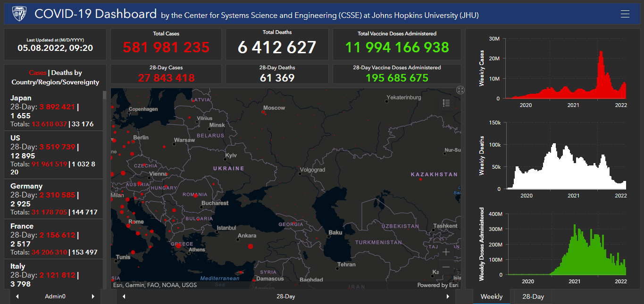Image resolution: width=644 pixels, height=304 pixels.
Task: Switch to the Weekly charts tab
Action: 491,296
